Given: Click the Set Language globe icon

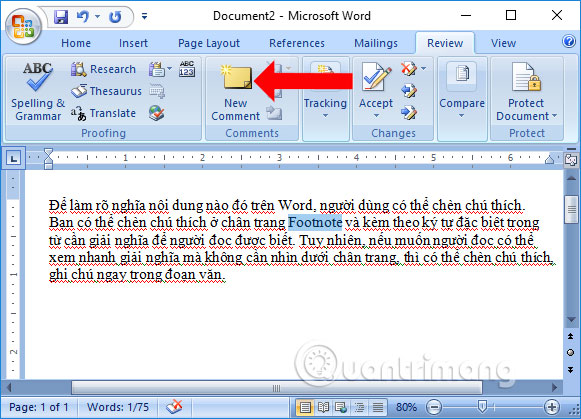Looking at the screenshot, I should click(x=156, y=113).
